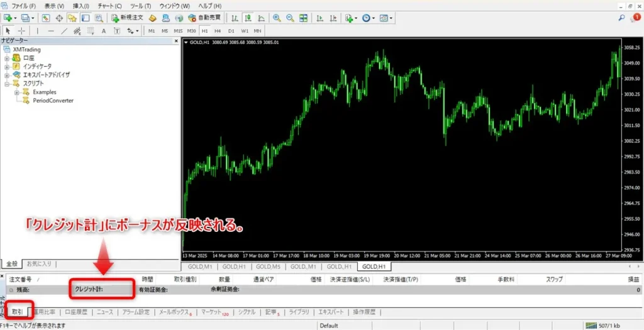Switch to お気に入り tab in Navigator

pos(40,263)
